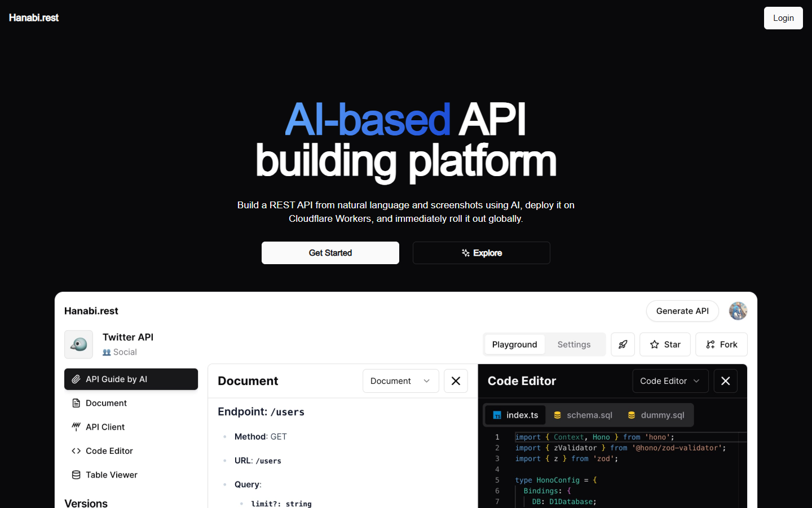Screen dimensions: 812x508
Task: Click the Twitter API title text
Action: 128,337
